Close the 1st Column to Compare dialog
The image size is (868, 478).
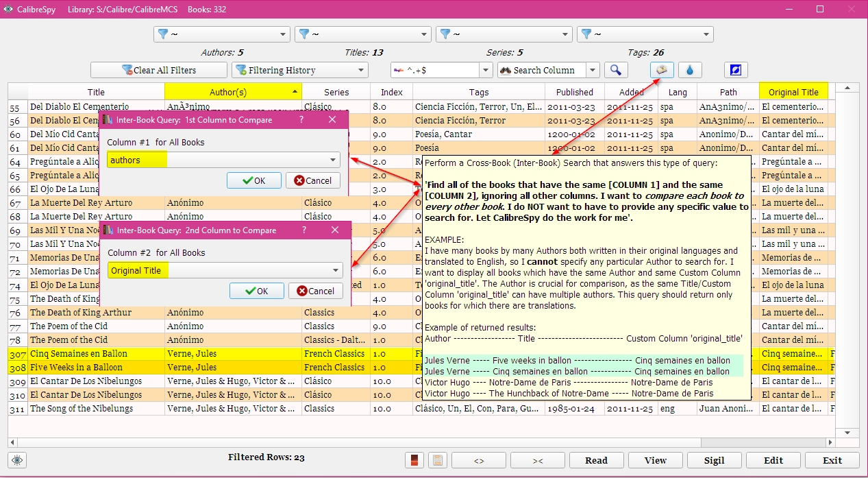click(332, 120)
